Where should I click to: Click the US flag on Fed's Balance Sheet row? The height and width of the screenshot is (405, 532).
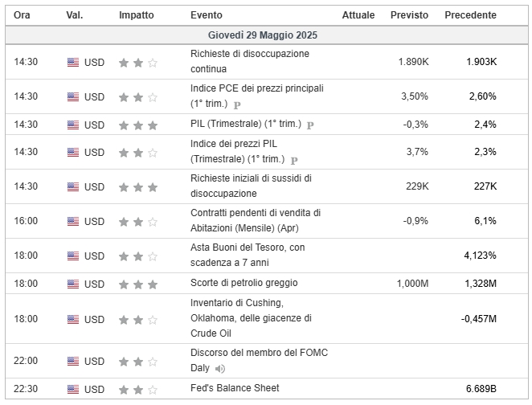(73, 389)
